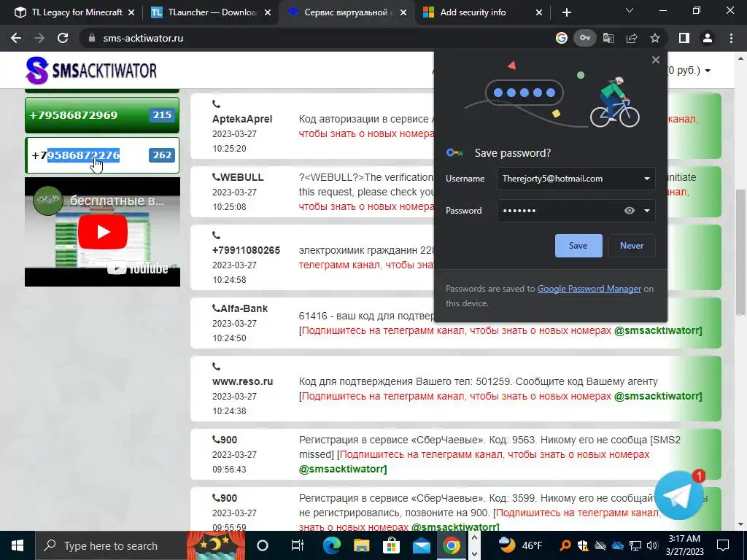Click the page vertical scrollbar
The height and width of the screenshot is (560, 747).
740,252
